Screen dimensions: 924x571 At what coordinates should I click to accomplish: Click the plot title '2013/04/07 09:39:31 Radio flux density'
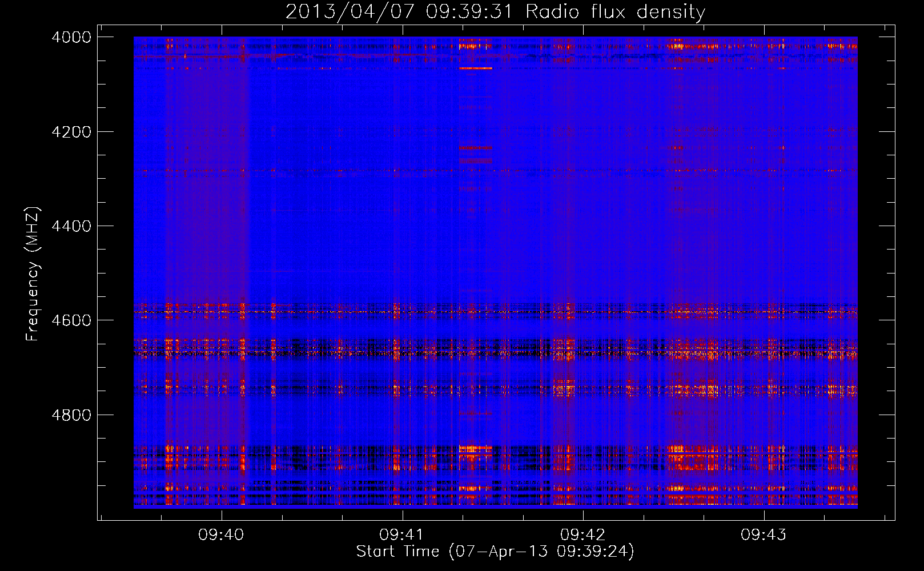click(495, 11)
